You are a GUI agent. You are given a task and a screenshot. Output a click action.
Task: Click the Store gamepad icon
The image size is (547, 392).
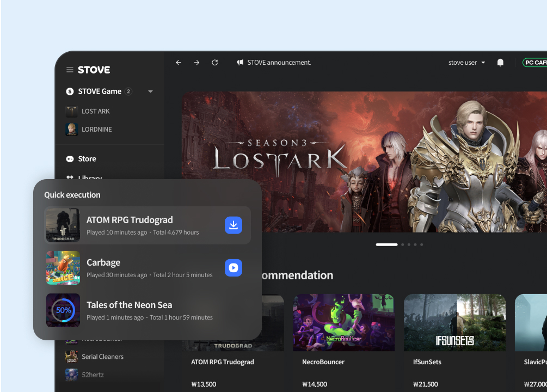click(70, 159)
